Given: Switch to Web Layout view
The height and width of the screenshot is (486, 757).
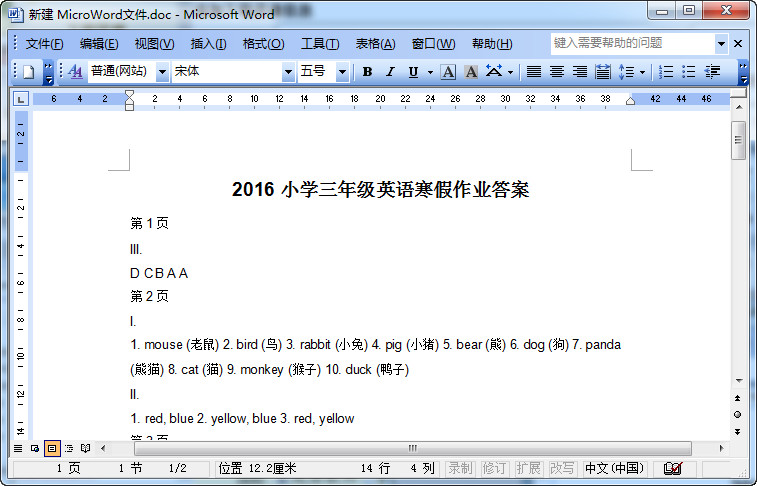Looking at the screenshot, I should 35,448.
